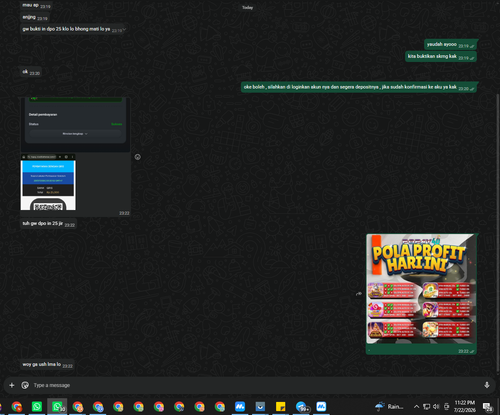Open the notification center icon

pyautogui.click(x=488, y=407)
